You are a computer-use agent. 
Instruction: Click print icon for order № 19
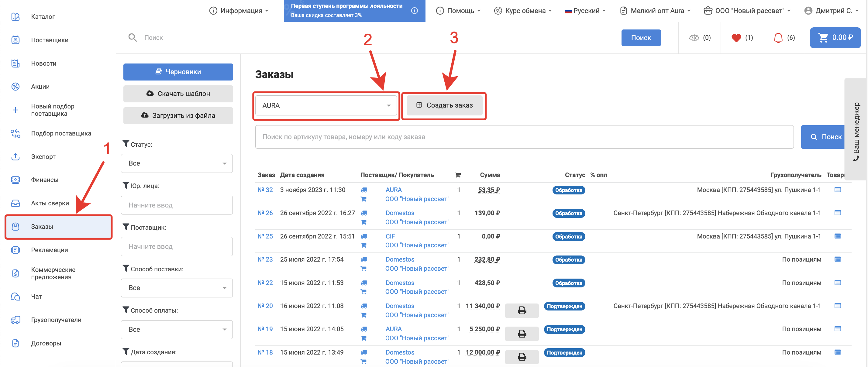tap(522, 333)
